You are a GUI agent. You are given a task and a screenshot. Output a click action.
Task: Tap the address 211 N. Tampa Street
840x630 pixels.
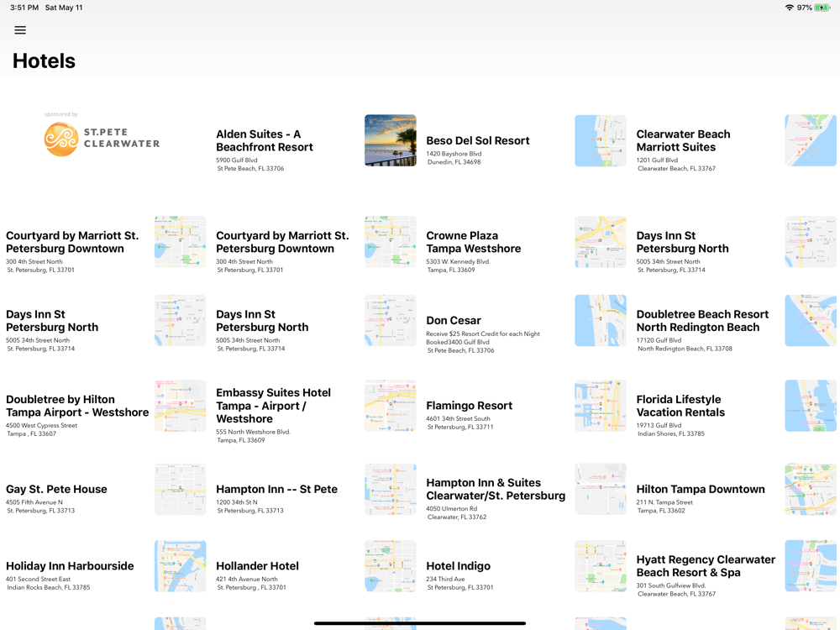[664, 502]
